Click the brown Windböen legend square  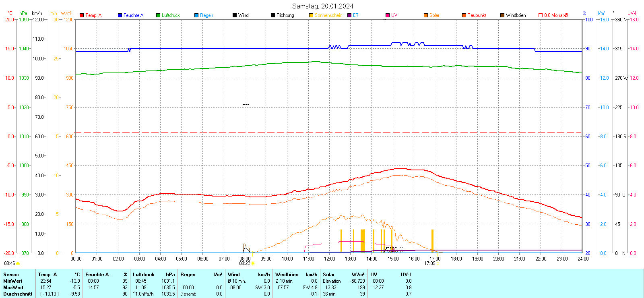coord(502,15)
